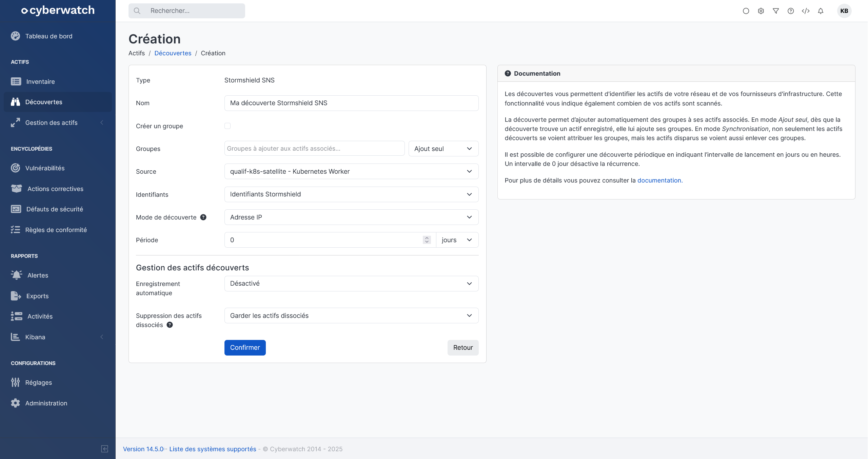Click the filter funnel icon in top bar
Image resolution: width=868 pixels, height=459 pixels.
coord(776,11)
